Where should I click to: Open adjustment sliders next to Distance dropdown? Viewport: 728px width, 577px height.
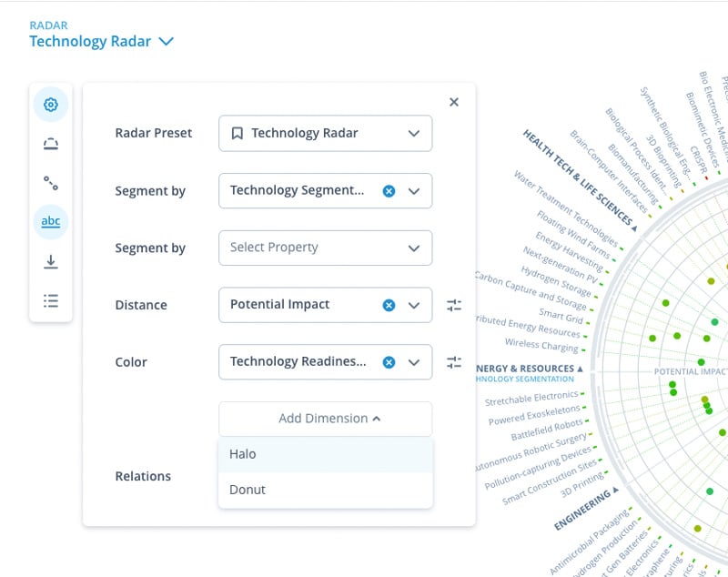click(454, 305)
